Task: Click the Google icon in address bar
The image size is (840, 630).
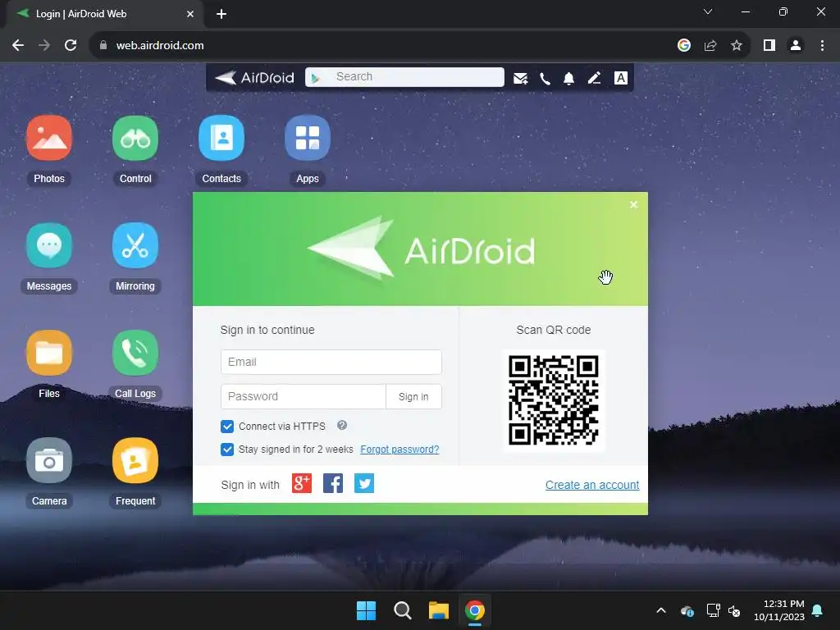Action: click(x=684, y=46)
